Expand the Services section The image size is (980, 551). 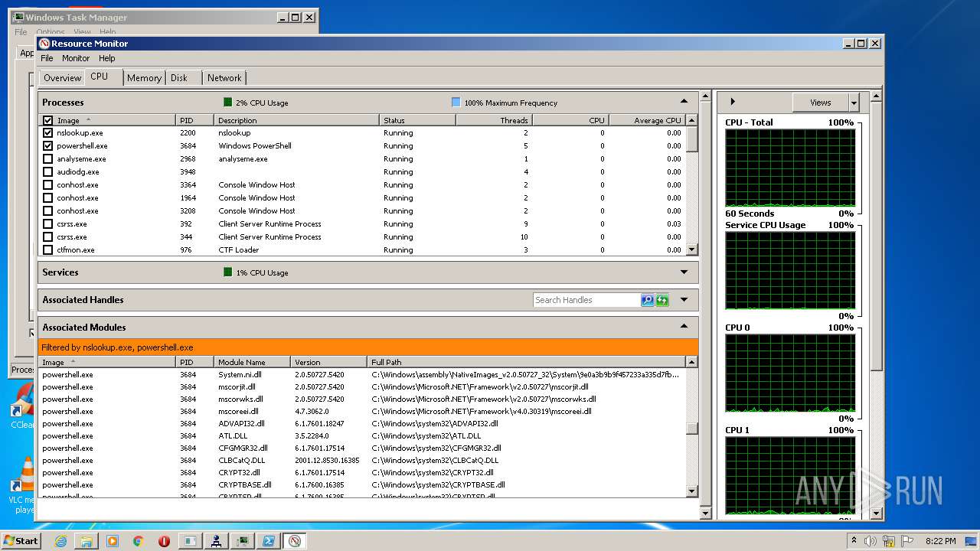[x=684, y=272]
